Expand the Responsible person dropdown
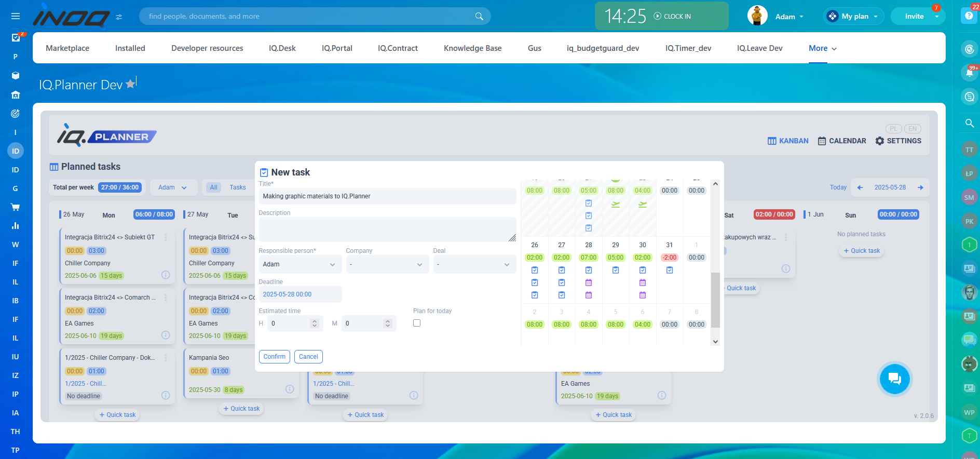980x459 pixels. 300,264
